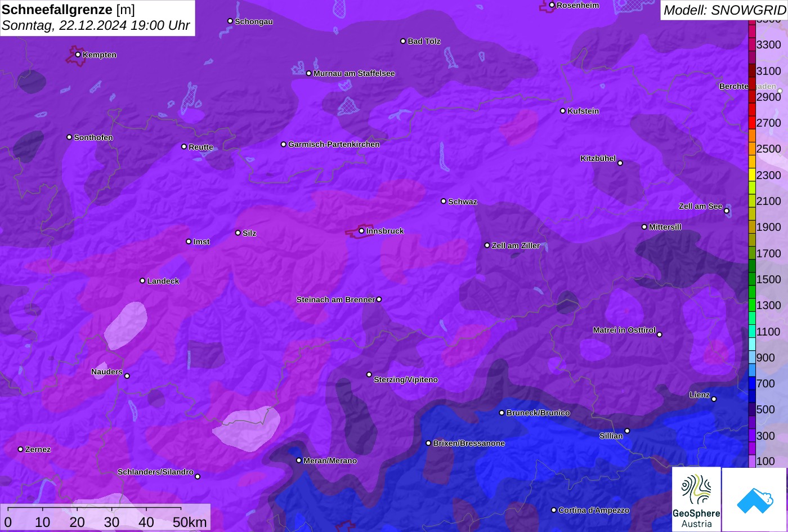Click the Matrei in Osttirol dot
Image resolution: width=788 pixels, height=532 pixels.
659,334
